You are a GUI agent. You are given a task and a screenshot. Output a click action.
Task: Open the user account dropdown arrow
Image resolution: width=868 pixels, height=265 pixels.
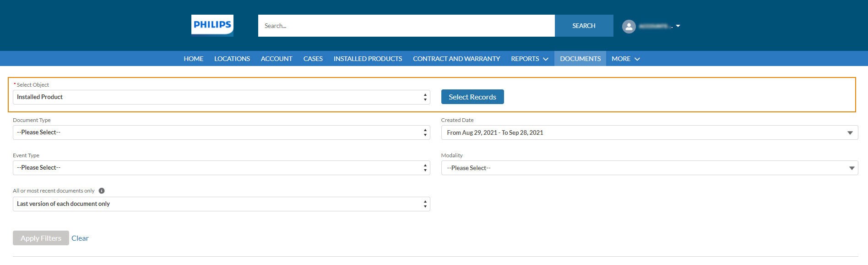click(x=678, y=26)
